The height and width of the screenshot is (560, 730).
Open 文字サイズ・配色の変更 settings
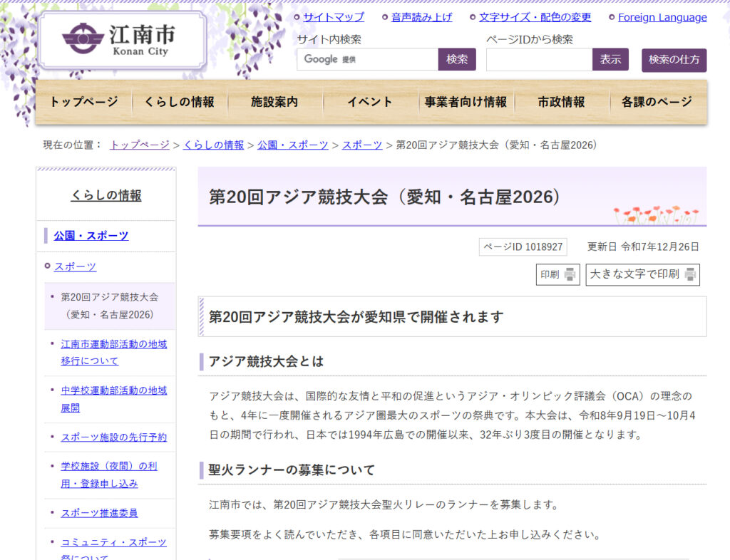click(535, 17)
